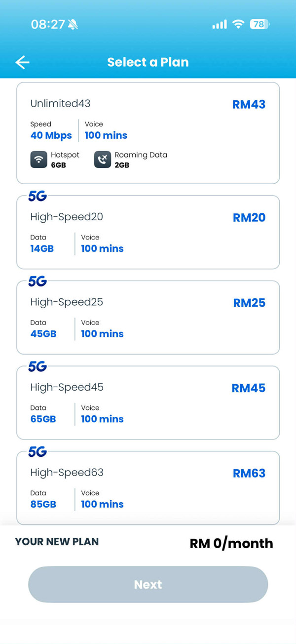Choose the High-Speed25 plan
Image resolution: width=296 pixels, height=644 pixels.
(x=148, y=318)
